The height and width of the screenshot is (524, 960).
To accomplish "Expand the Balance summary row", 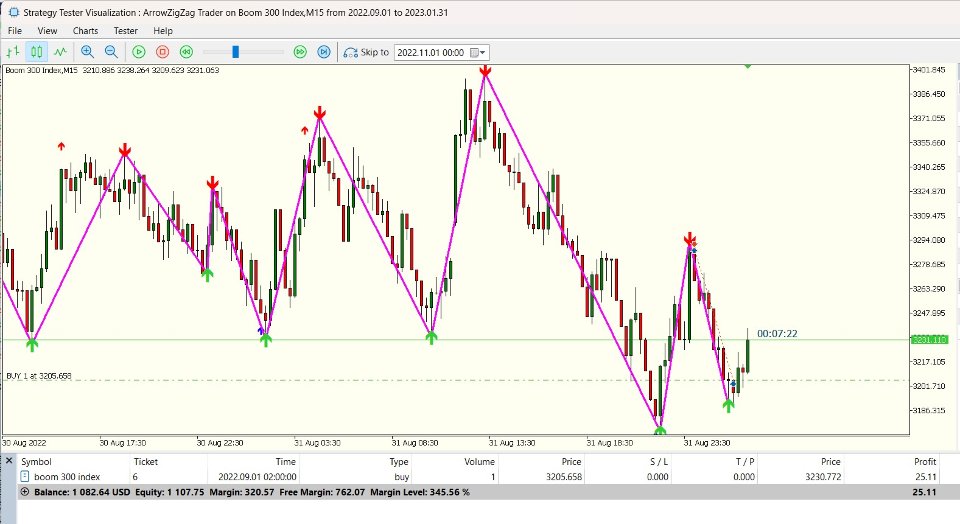I will (24, 492).
